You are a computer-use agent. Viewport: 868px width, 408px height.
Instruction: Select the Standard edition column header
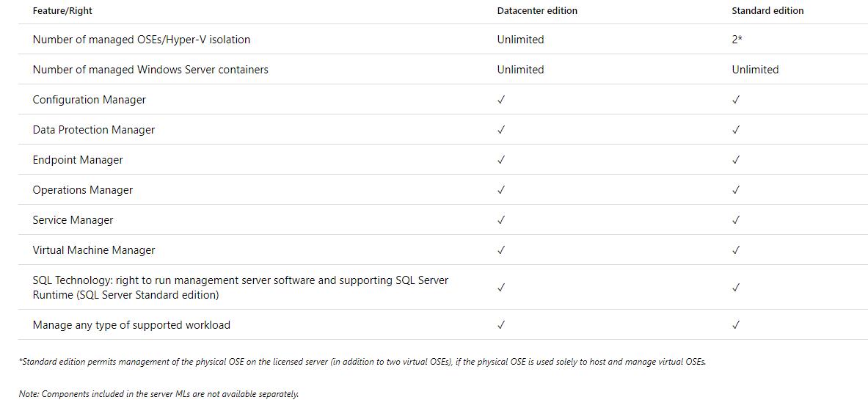point(767,11)
